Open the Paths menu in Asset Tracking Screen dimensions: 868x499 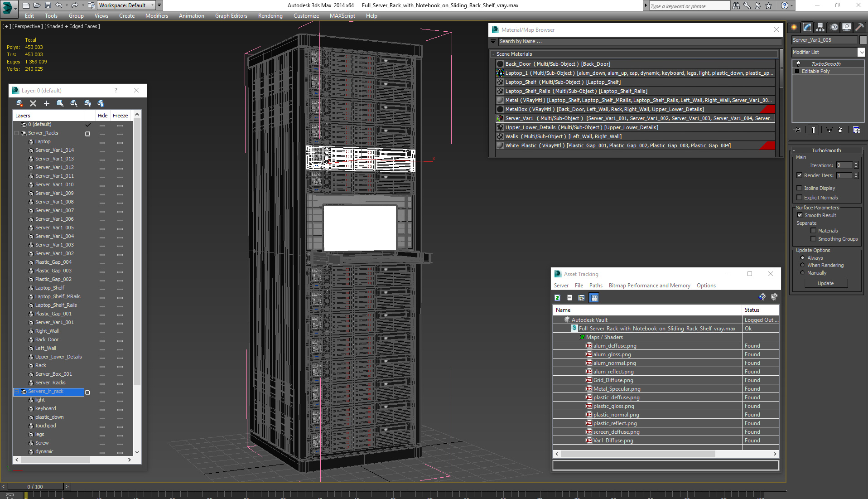(x=596, y=286)
